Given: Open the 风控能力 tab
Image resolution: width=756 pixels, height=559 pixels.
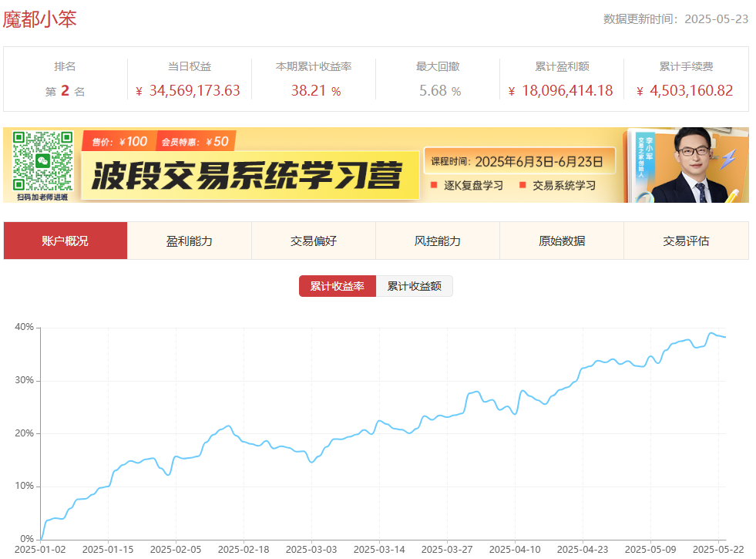Looking at the screenshot, I should click(438, 241).
